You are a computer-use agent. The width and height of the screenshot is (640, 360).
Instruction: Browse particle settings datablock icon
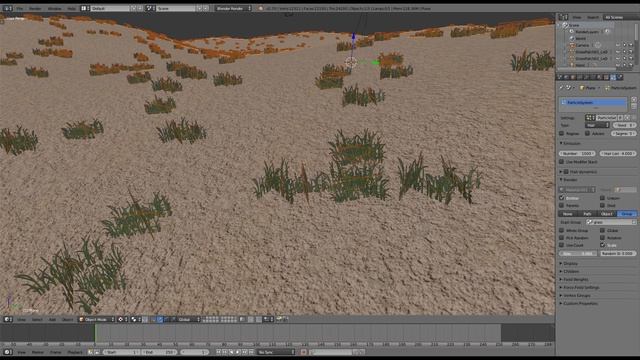(x=590, y=118)
